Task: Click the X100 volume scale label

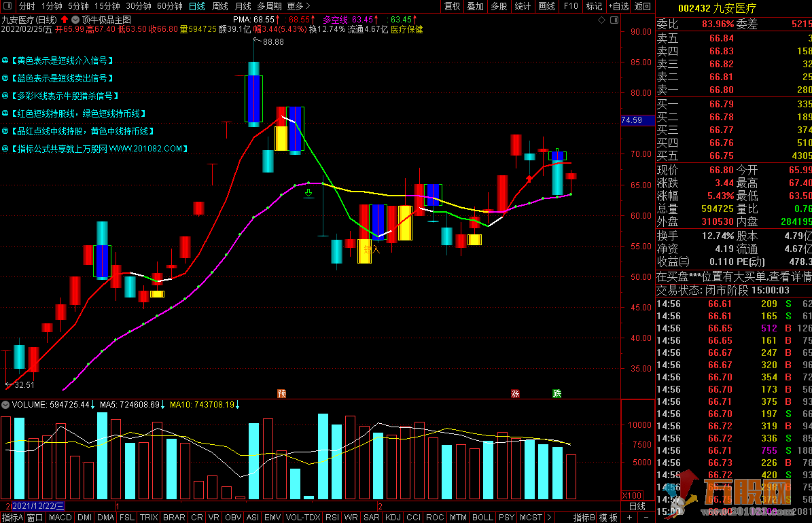Action: (632, 496)
